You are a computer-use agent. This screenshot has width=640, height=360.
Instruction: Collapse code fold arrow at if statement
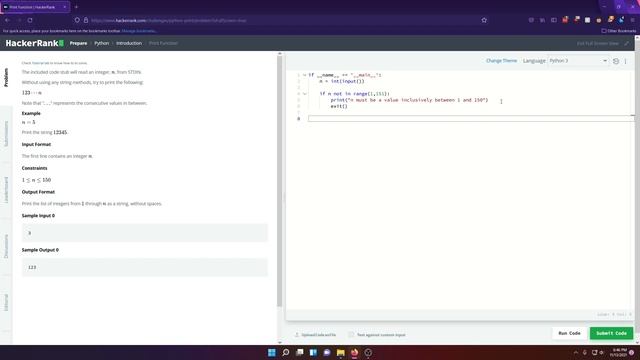pos(304,94)
